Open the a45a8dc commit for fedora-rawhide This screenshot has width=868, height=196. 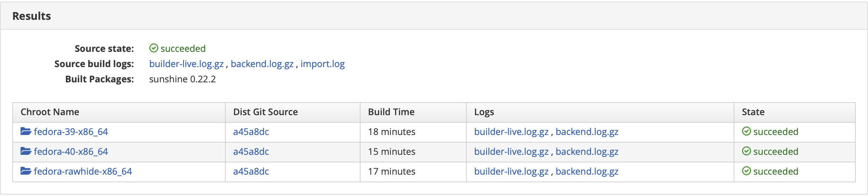coord(251,172)
